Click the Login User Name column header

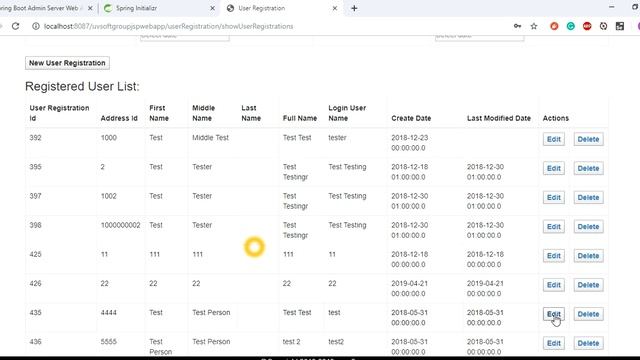[347, 113]
